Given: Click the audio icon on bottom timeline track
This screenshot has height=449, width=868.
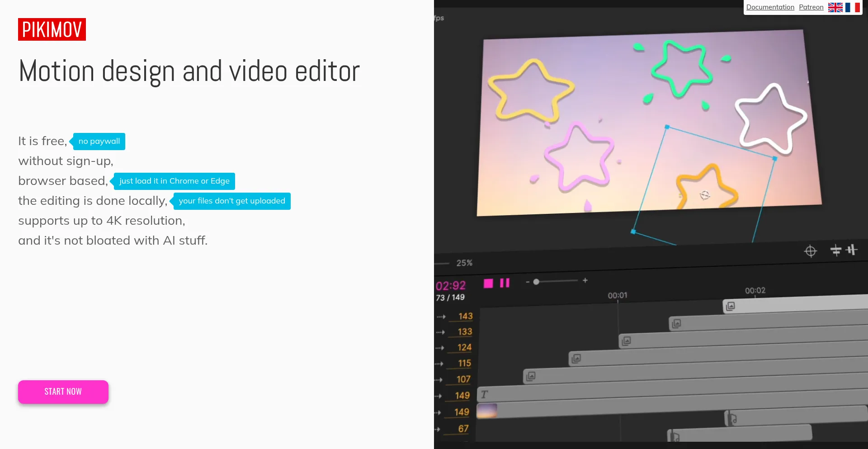Looking at the screenshot, I should (x=675, y=437).
